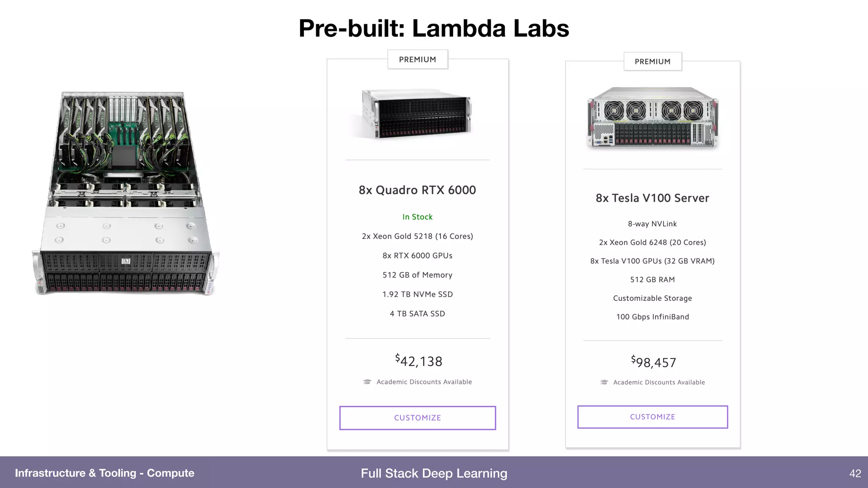The height and width of the screenshot is (488, 868).
Task: Click the green In Stock label
Action: pos(417,217)
